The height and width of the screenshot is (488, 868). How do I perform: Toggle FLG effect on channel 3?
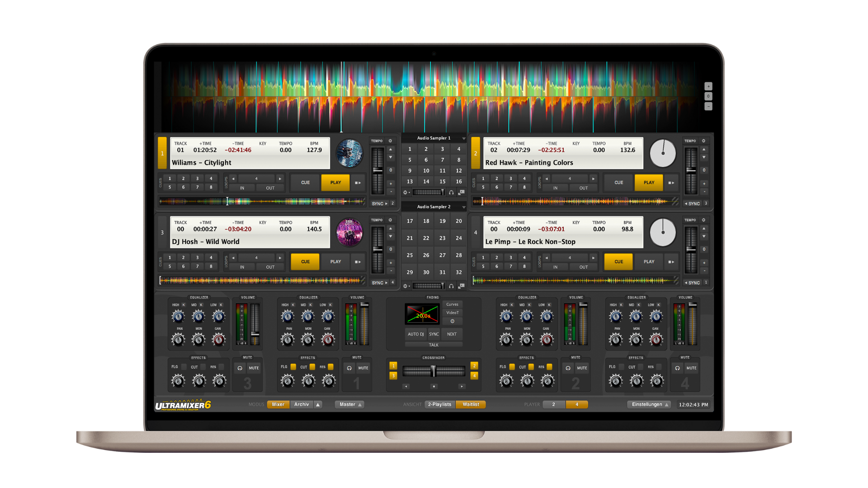pyautogui.click(x=184, y=367)
